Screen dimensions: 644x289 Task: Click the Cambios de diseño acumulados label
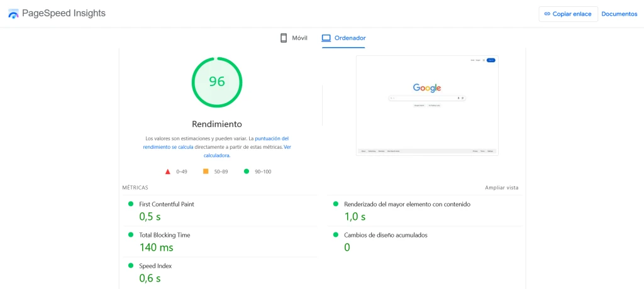click(386, 235)
